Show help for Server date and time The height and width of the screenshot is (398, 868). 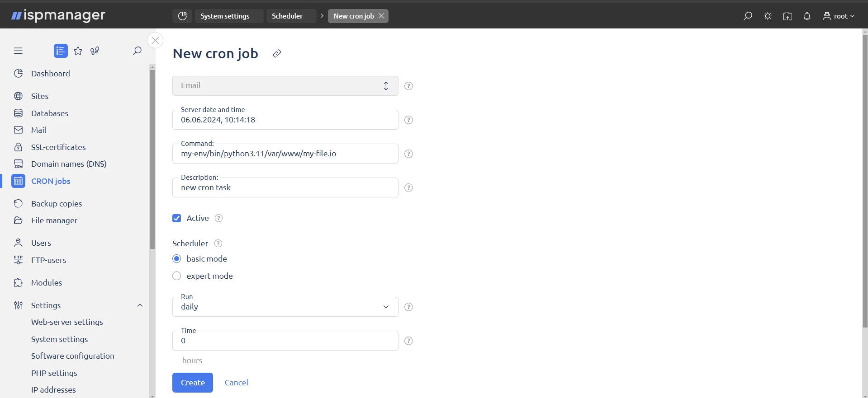(x=408, y=120)
